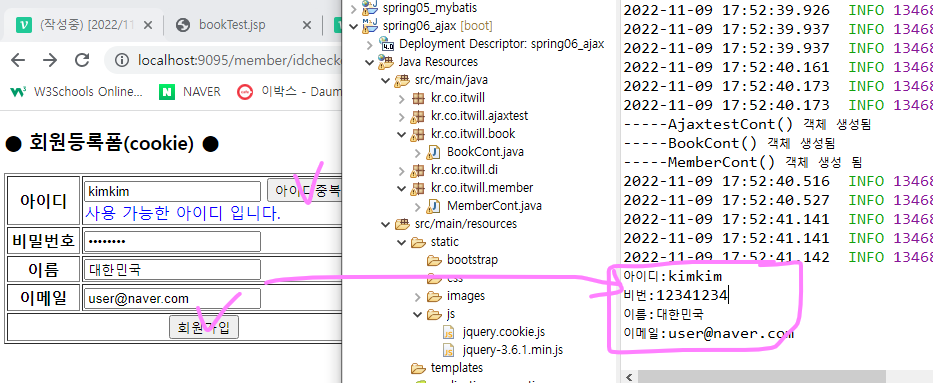The width and height of the screenshot is (933, 383).
Task: Select the js folder icon
Action: click(x=435, y=314)
